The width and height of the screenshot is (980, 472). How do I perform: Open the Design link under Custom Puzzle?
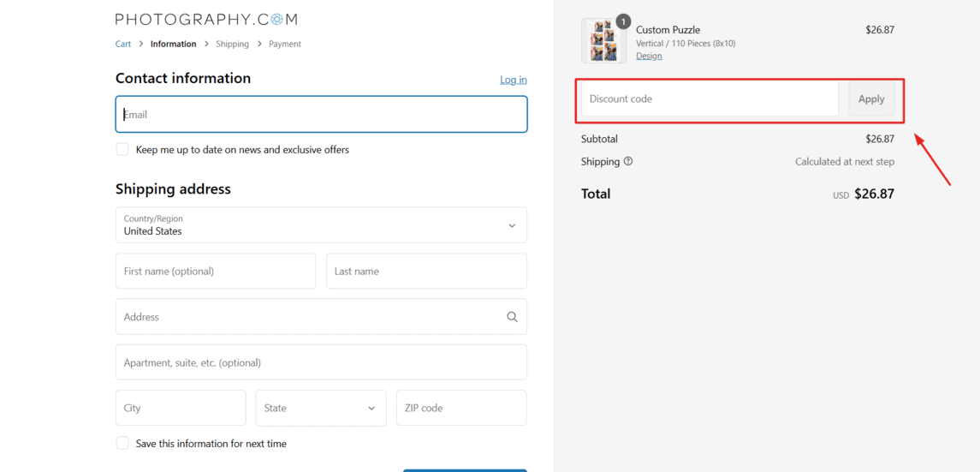649,56
